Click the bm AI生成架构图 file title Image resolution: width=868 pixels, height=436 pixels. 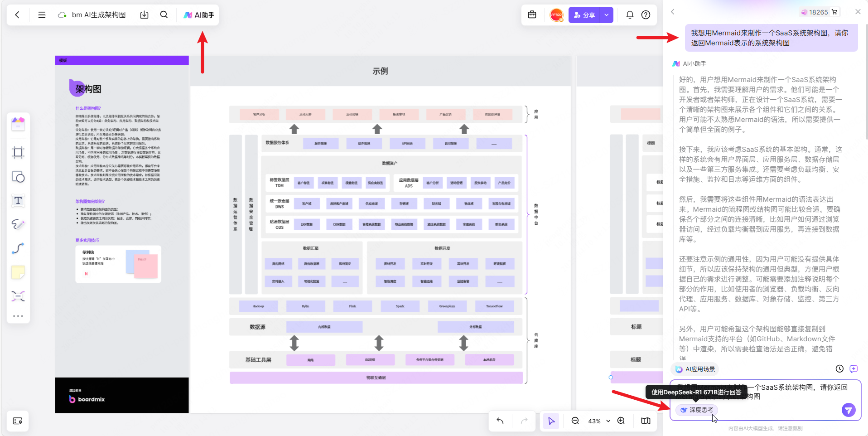(x=99, y=15)
